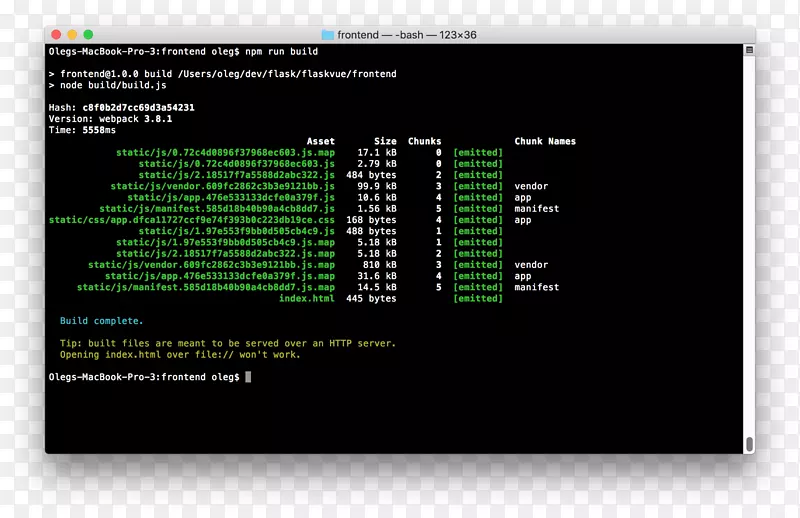Click the window title 'frontend — -bash — 123×36'
The height and width of the screenshot is (518, 800).
point(406,35)
